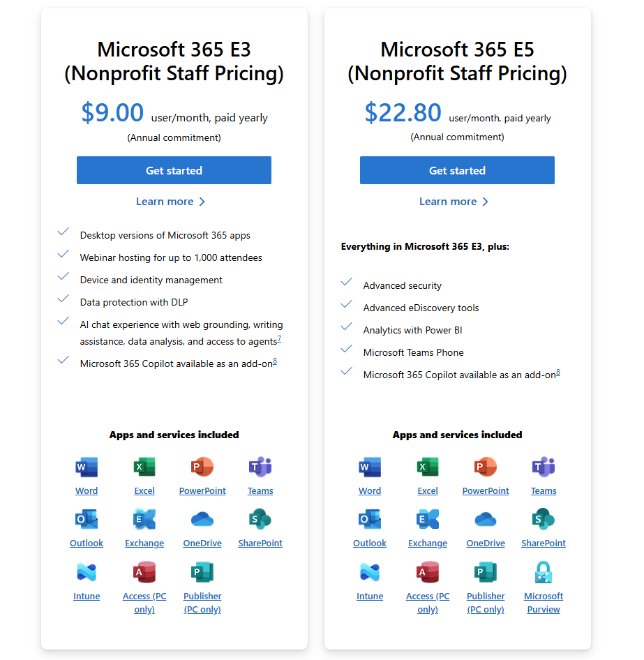Open footnote 8 in the E5 Copilot line
The height and width of the screenshot is (660, 644).
[558, 373]
